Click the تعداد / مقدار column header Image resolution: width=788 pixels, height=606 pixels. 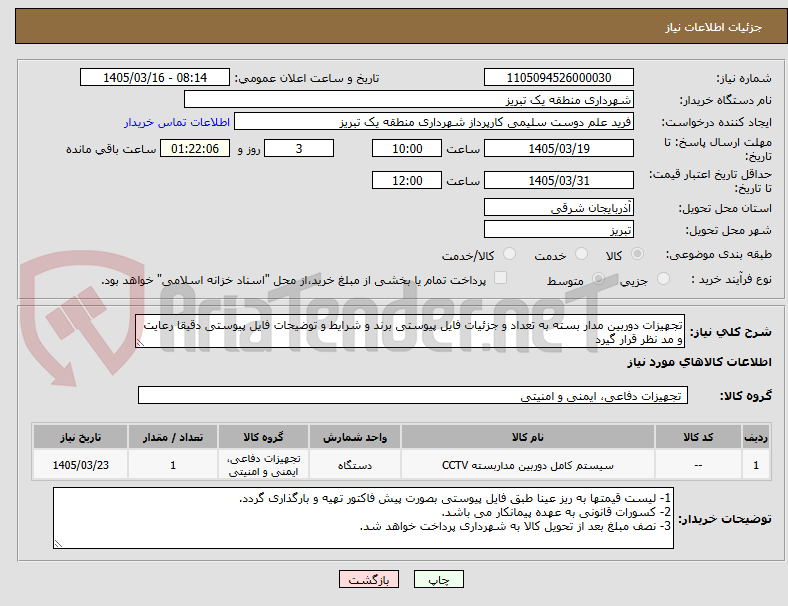point(173,437)
